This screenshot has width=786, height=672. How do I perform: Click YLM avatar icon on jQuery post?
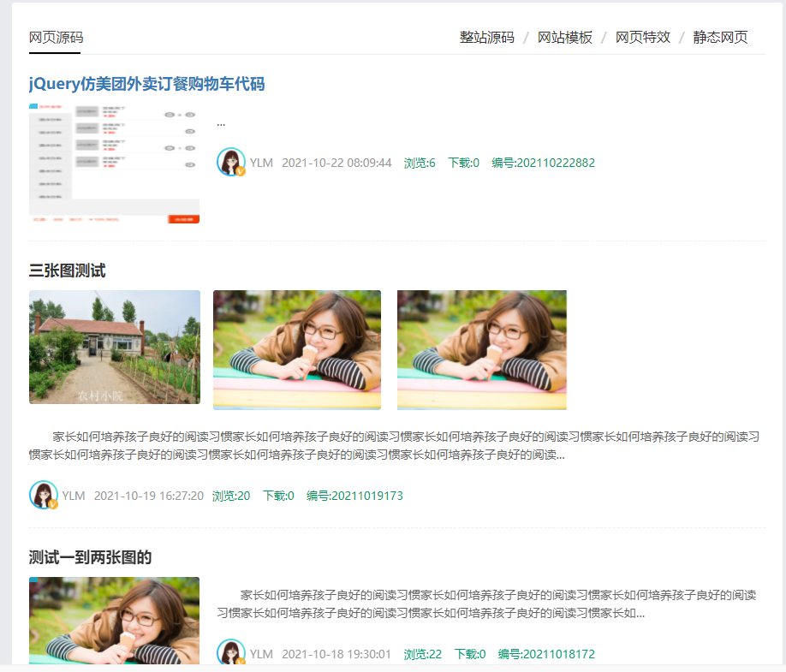click(x=231, y=162)
